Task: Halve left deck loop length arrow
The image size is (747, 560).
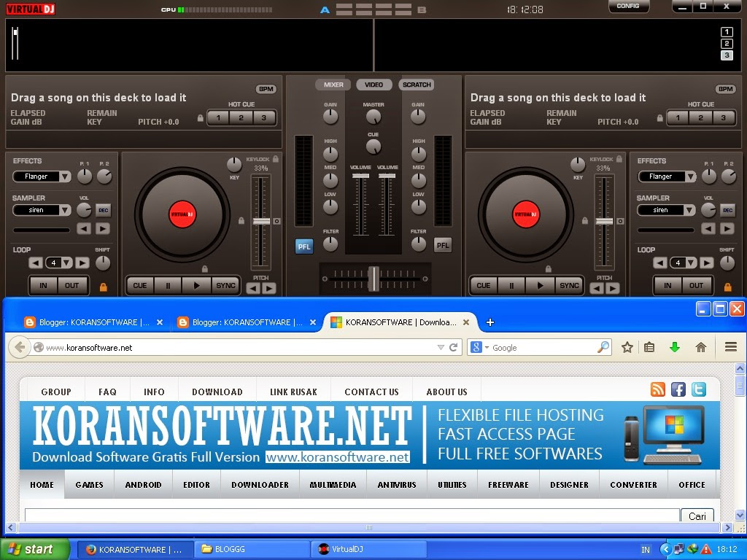Action: point(36,262)
